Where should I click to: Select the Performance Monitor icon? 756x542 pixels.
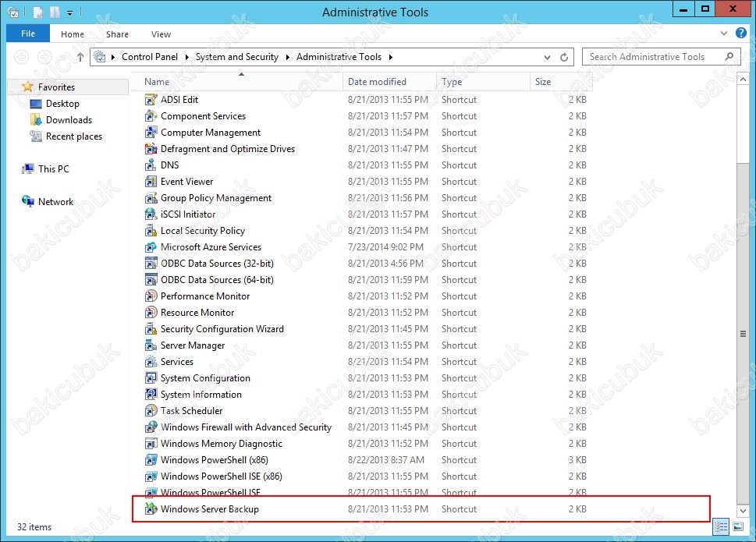pyautogui.click(x=151, y=296)
